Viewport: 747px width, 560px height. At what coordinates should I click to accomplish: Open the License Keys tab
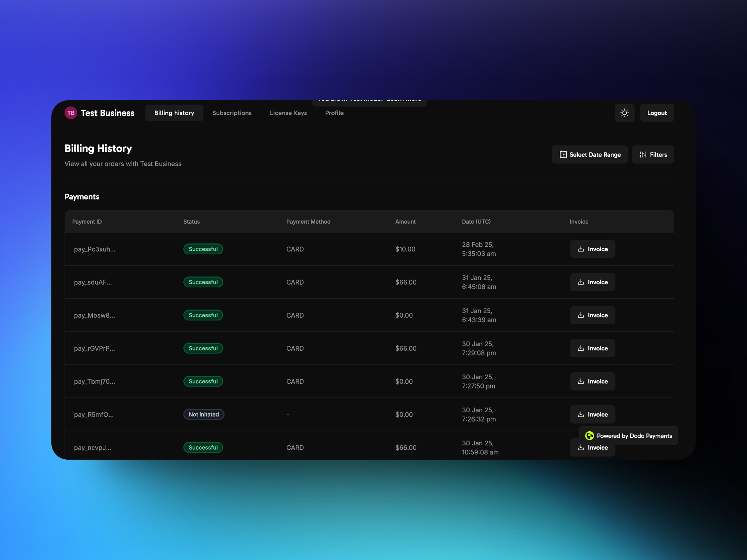point(288,113)
